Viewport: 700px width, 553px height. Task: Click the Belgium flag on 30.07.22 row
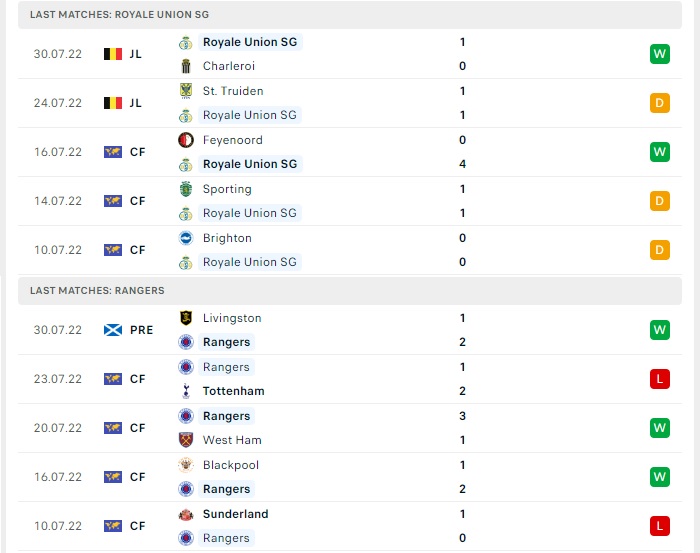point(112,54)
